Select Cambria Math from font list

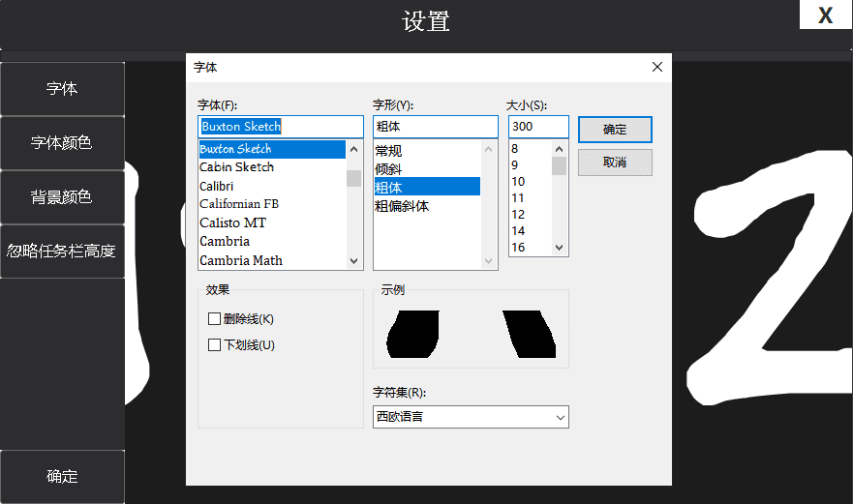pyautogui.click(x=241, y=260)
